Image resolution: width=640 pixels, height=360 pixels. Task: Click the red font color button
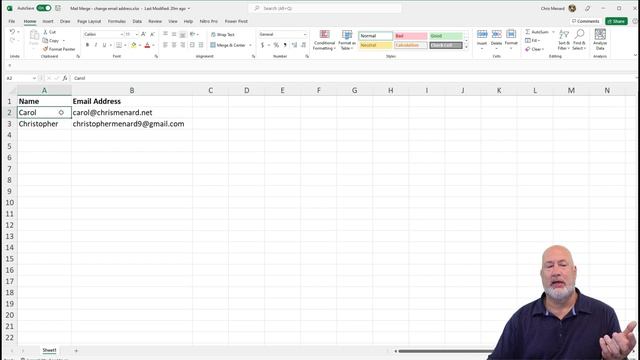147,45
